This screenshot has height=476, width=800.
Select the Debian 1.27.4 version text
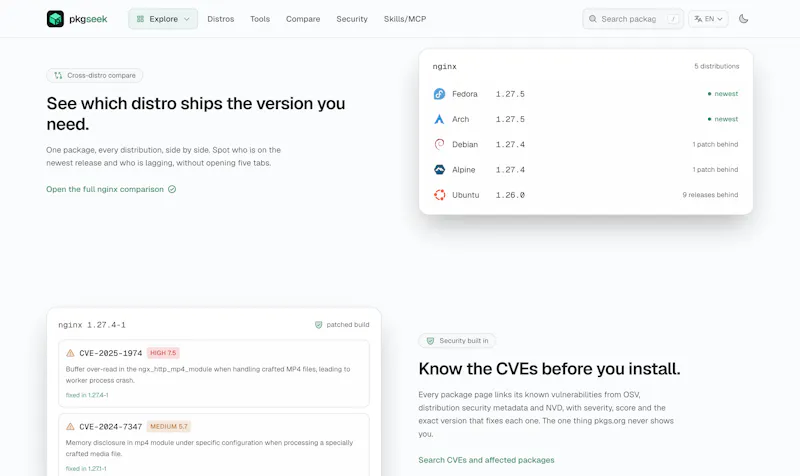tap(510, 144)
